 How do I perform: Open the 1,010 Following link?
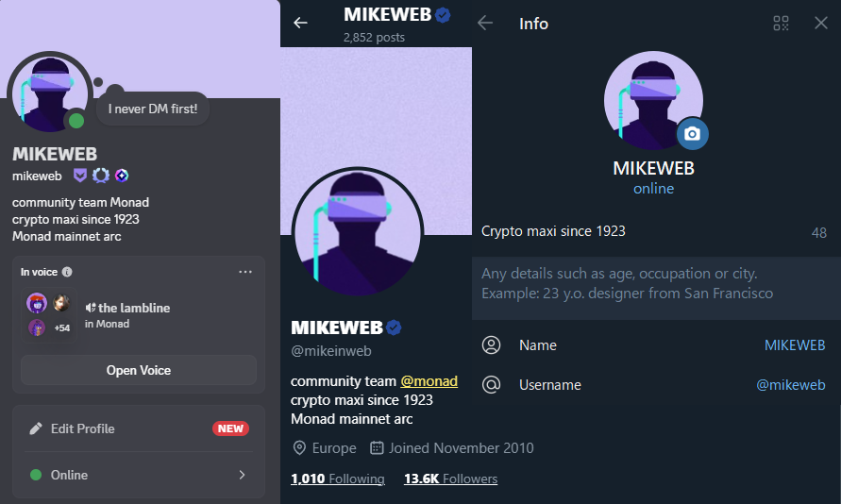click(x=337, y=479)
